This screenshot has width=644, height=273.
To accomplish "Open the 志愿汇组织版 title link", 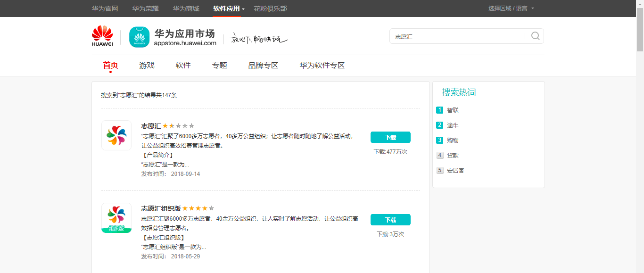I will 161,208.
